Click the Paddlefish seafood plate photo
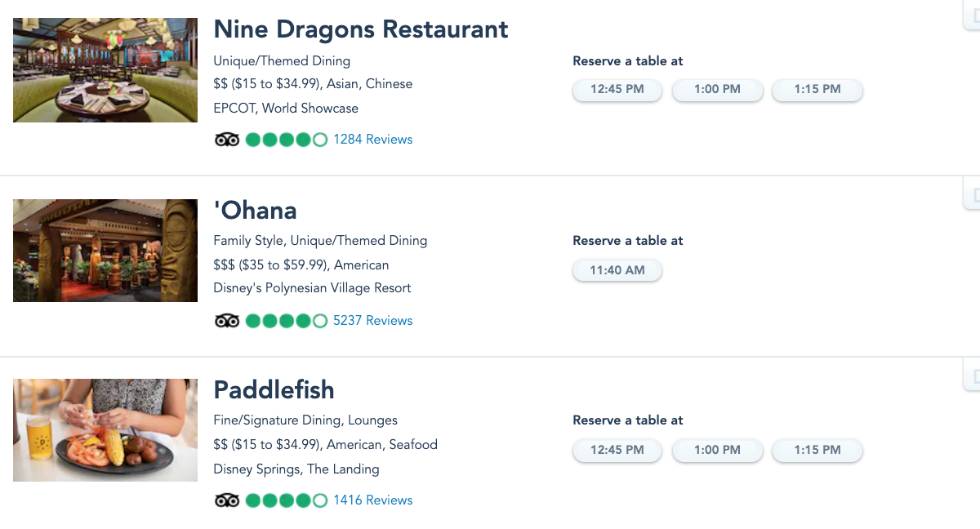Screen dimensions: 980x529 [105, 430]
